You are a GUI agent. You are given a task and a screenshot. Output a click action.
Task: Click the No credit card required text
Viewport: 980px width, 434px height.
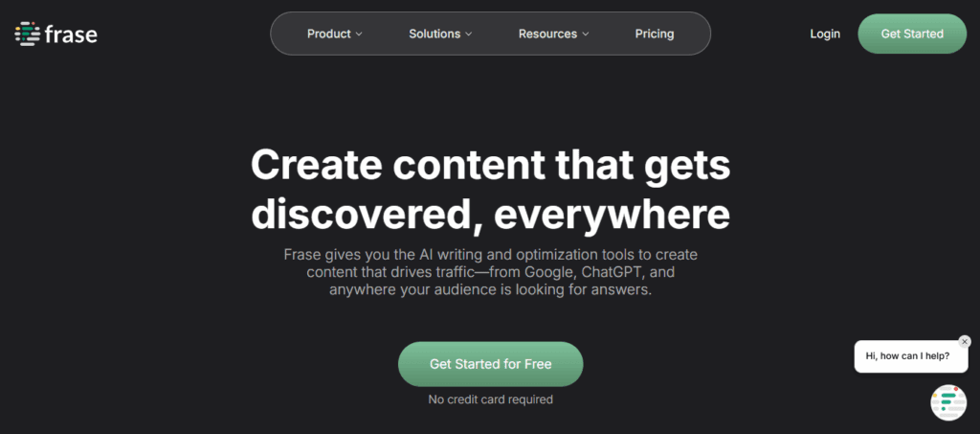click(x=491, y=399)
